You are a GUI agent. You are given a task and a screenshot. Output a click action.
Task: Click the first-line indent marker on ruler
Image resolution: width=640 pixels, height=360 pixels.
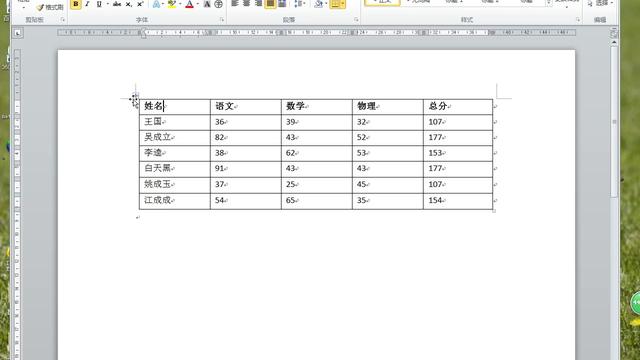click(143, 31)
